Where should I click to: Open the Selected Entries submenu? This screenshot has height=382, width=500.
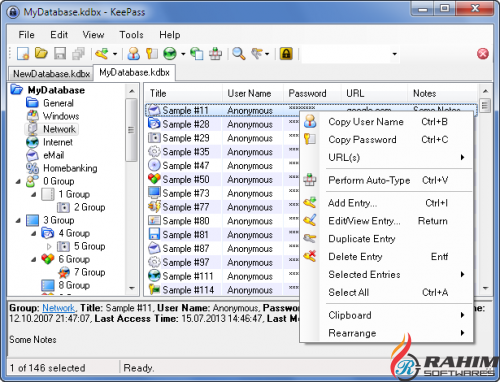pos(387,274)
